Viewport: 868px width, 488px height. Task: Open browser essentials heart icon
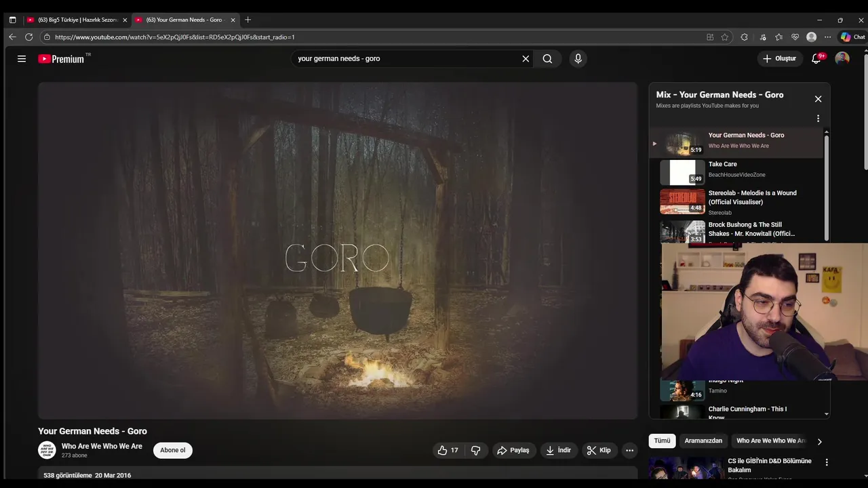coord(795,37)
